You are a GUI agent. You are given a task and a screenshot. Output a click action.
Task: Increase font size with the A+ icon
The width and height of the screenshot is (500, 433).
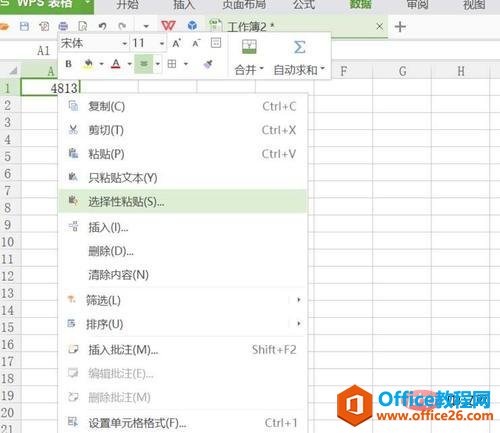(x=177, y=43)
